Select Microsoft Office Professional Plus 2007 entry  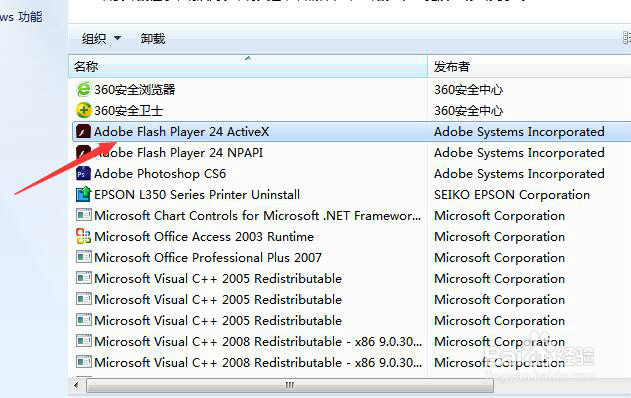pyautogui.click(x=351, y=257)
